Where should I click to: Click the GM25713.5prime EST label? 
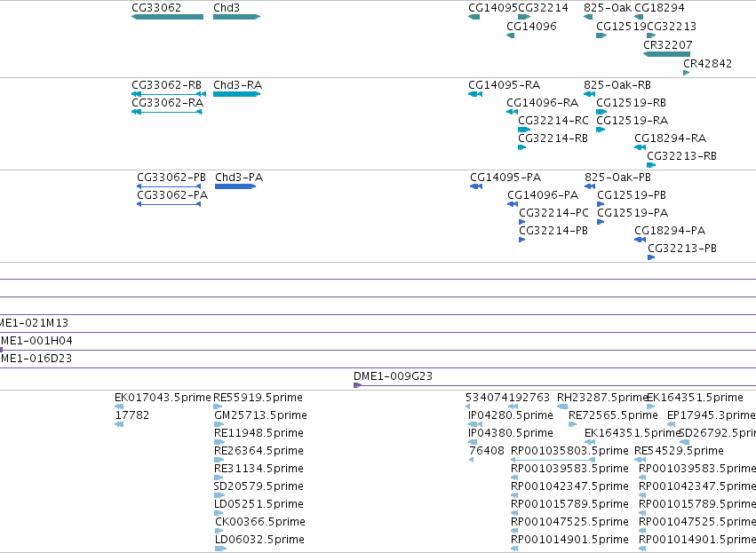[260, 415]
